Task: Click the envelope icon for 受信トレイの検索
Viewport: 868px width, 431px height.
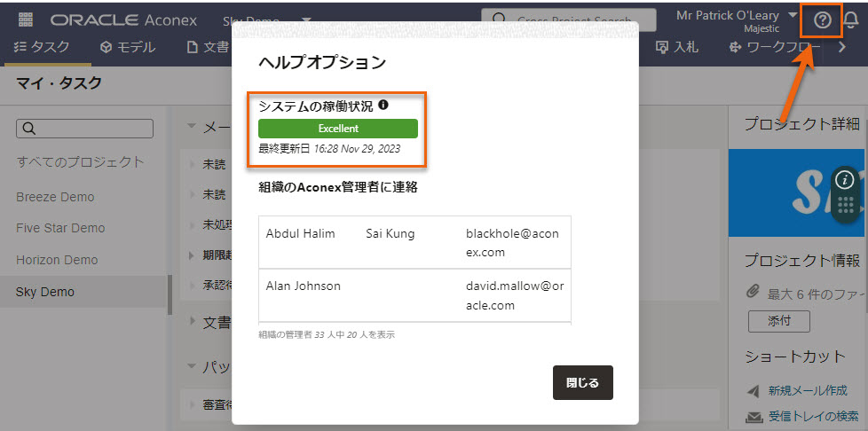Action: coord(753,417)
